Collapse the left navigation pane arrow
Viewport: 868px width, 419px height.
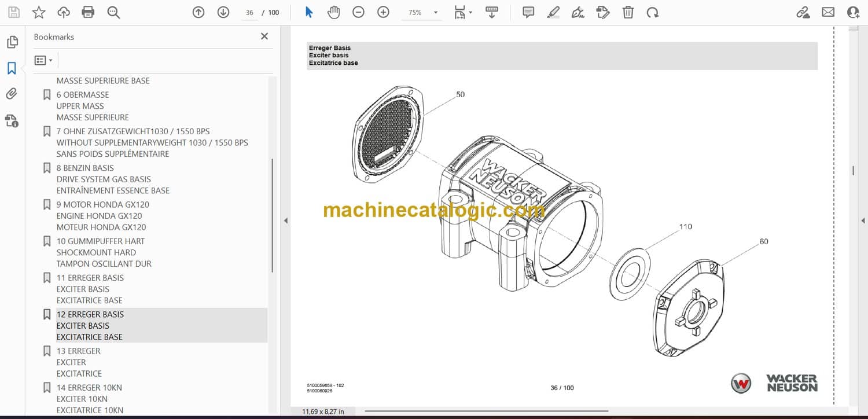[x=285, y=220]
